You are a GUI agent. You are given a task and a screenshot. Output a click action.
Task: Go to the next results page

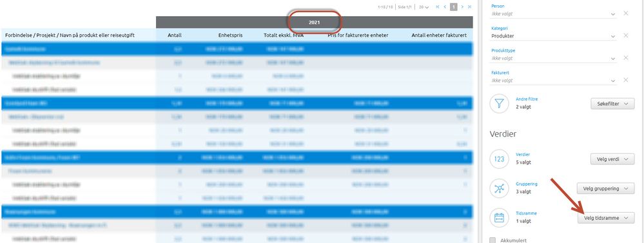point(462,7)
